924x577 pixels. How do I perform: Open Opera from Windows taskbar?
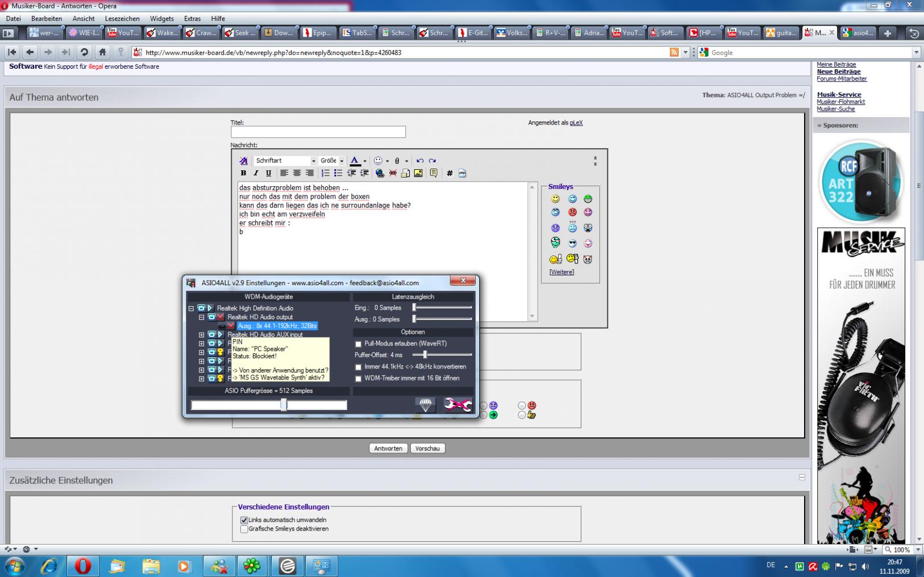[83, 566]
